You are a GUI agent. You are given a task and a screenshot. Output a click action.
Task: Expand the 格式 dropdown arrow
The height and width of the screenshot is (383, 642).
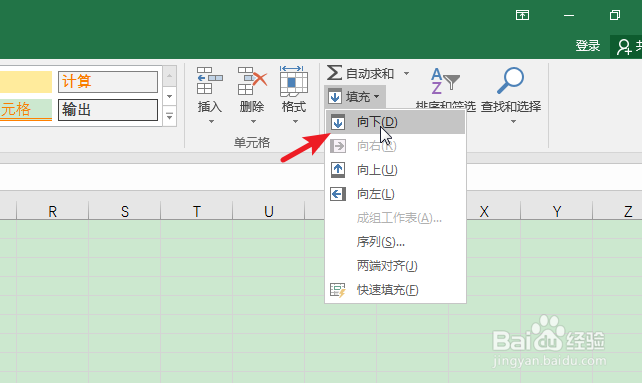point(295,121)
